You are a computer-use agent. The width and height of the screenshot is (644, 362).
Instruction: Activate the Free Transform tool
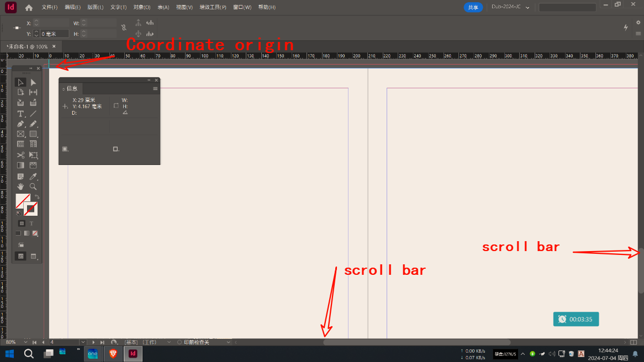point(33,155)
